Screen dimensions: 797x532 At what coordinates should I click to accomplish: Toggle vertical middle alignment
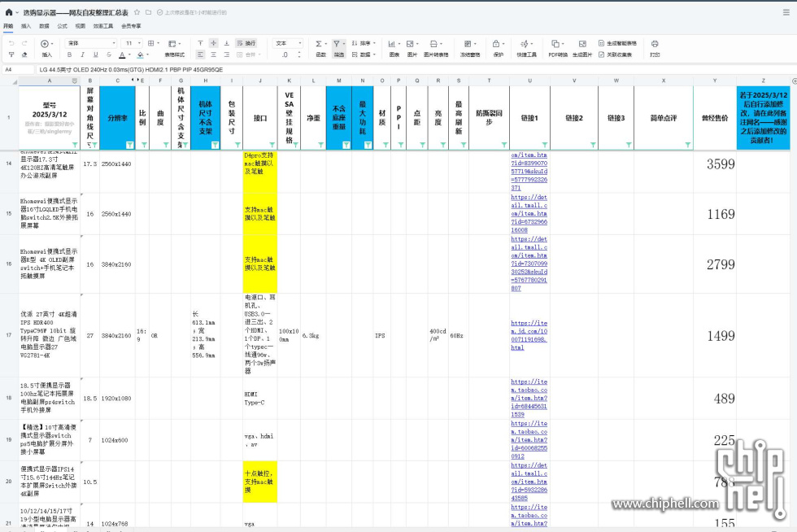(213, 44)
